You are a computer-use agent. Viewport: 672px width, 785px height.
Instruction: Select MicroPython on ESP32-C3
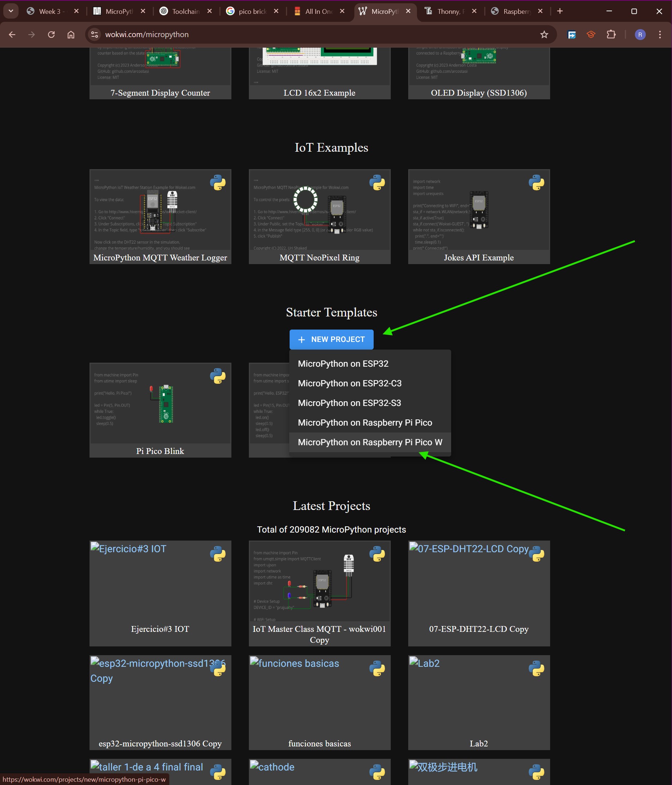click(x=370, y=383)
